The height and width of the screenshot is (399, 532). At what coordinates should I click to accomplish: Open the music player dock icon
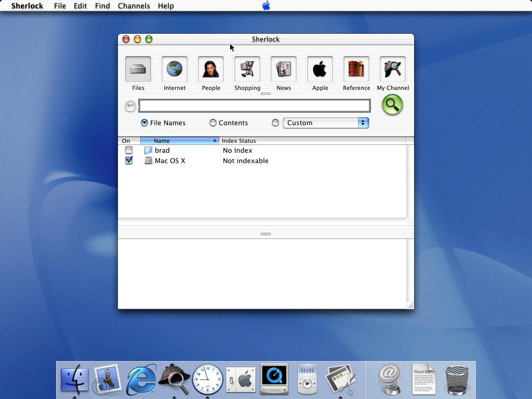tap(308, 379)
